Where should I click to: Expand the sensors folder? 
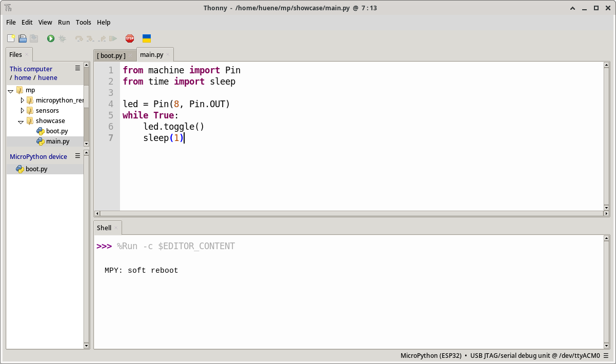(x=22, y=111)
